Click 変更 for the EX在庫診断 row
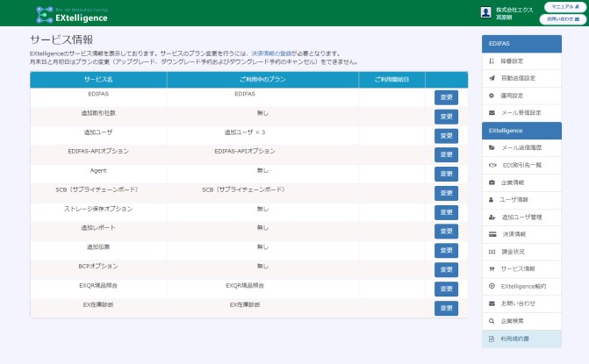589x364 pixels. point(446,309)
